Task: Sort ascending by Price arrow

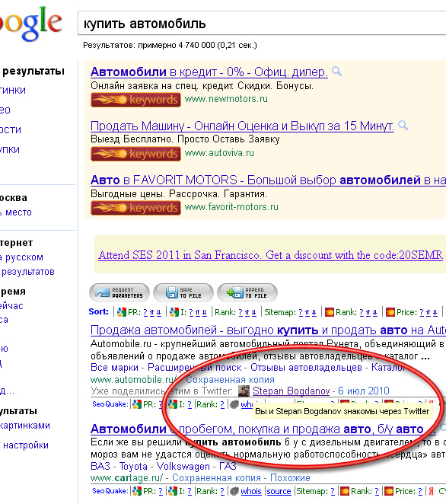Action: [428, 312]
